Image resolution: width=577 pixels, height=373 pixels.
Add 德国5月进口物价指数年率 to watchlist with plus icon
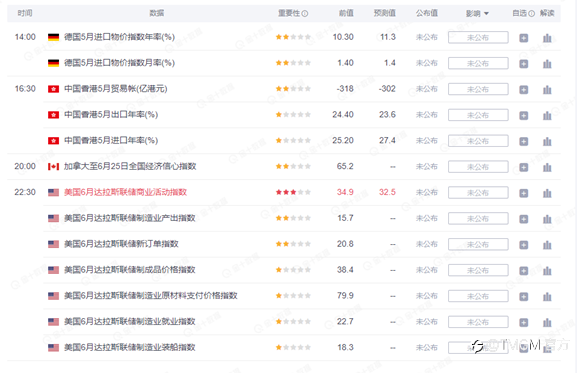point(524,38)
